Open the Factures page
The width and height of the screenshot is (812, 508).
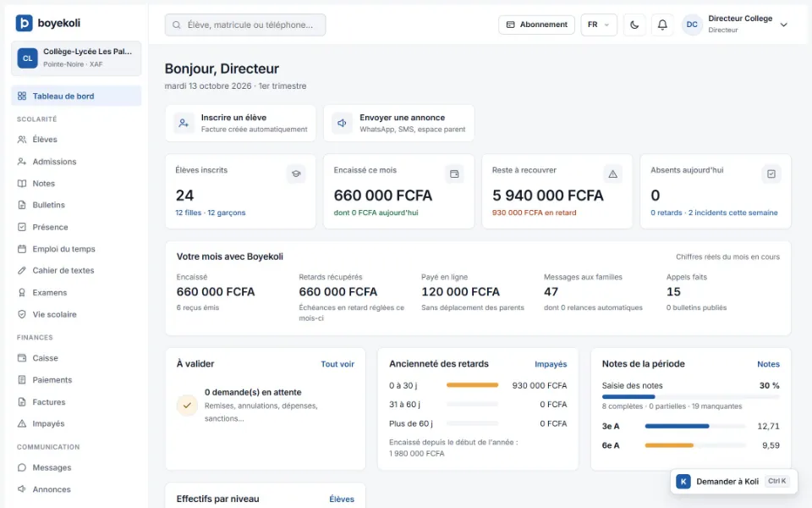[76, 401]
